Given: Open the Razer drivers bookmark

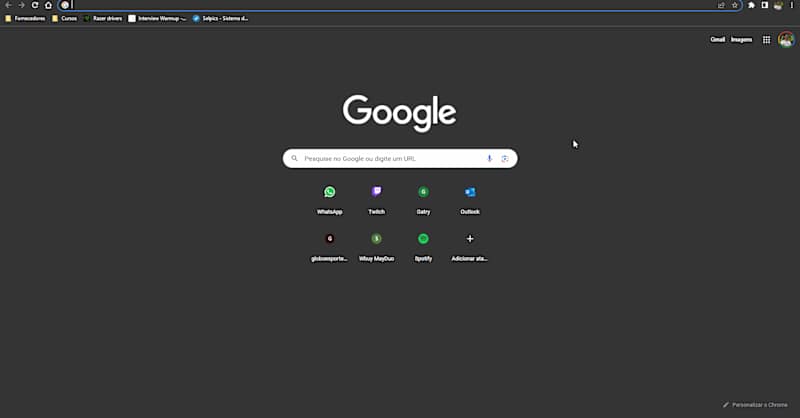Looking at the screenshot, I should 103,18.
